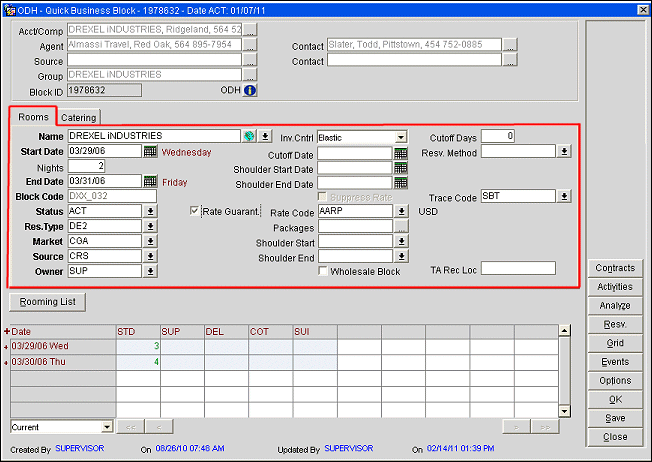Open the Start Date calendar picker

click(x=150, y=151)
